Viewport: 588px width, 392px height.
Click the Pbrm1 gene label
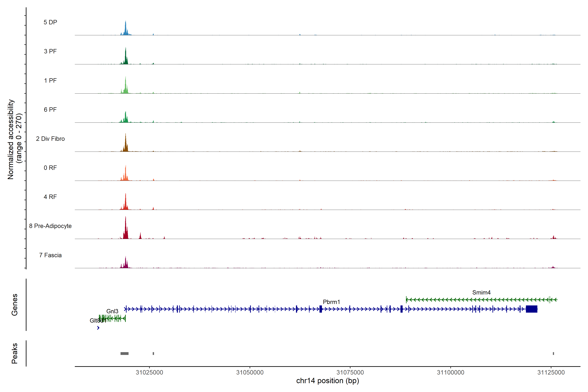click(x=331, y=302)
